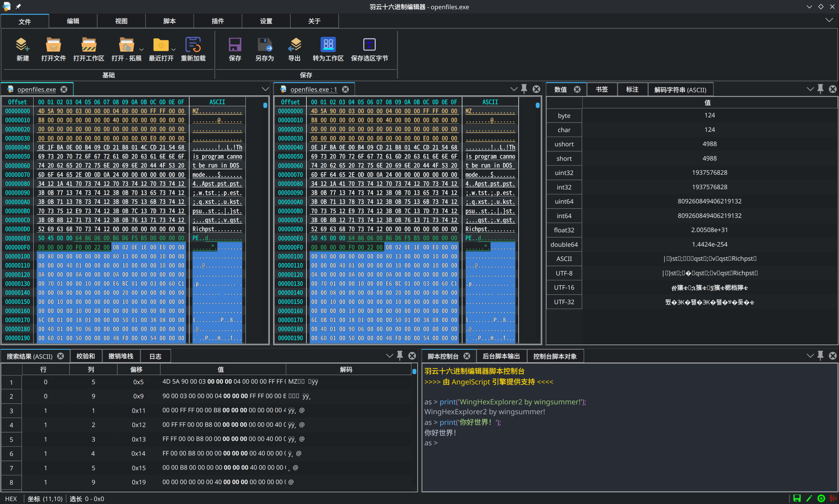Open the 打开 - 拓展 dropdown arrow
Viewport: 839px width, 504px height.
point(141,50)
